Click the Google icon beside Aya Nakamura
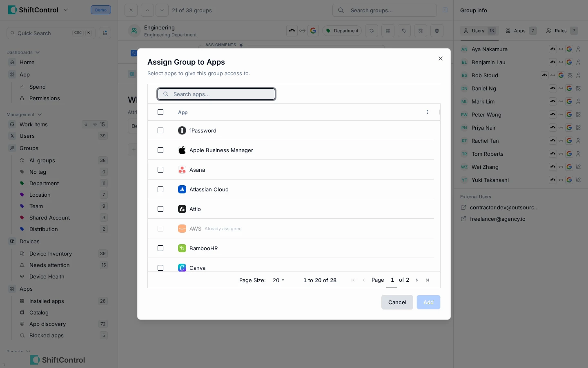Viewport: 588px width, 368px height. (x=569, y=49)
